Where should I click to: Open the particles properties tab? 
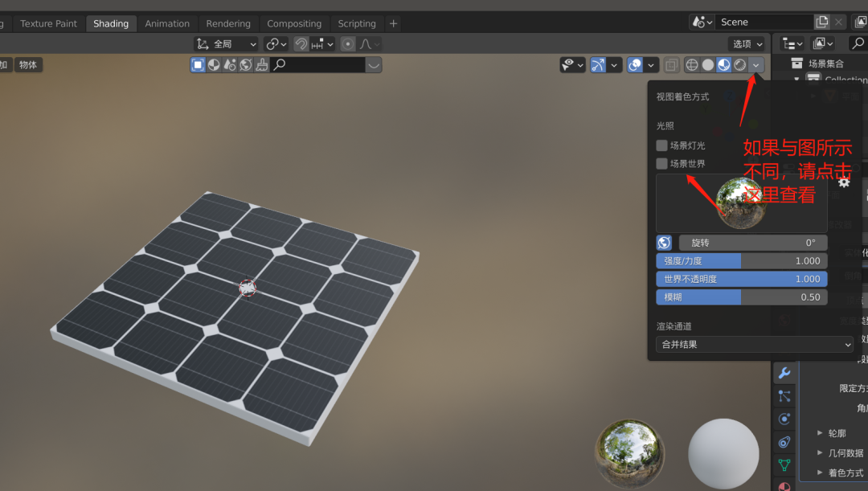tap(784, 396)
